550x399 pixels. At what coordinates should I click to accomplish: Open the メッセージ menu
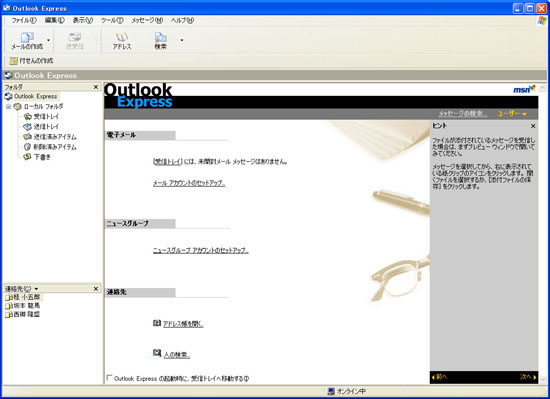(x=147, y=20)
